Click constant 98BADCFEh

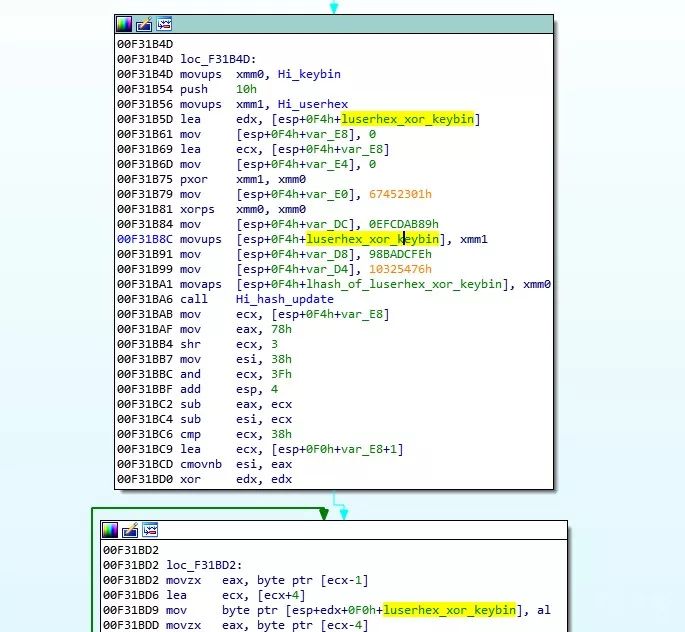click(401, 254)
